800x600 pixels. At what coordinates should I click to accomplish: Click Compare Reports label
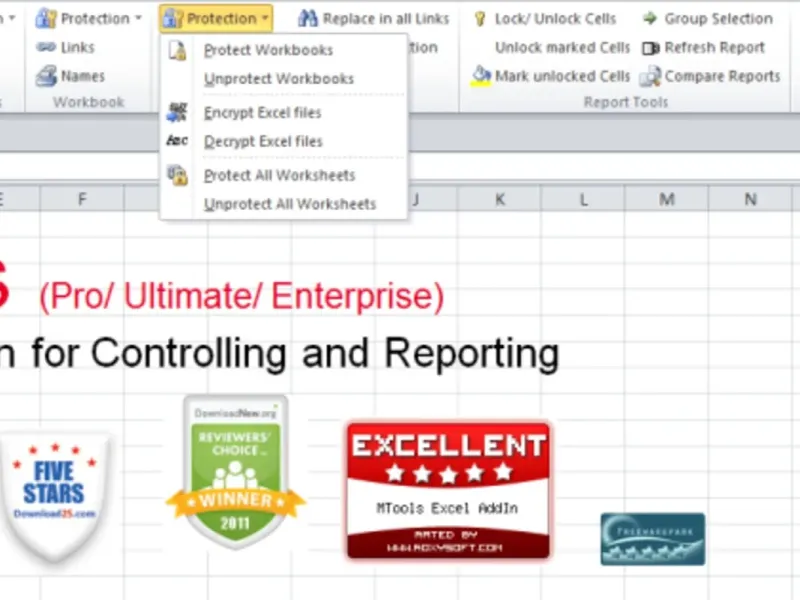coord(722,76)
